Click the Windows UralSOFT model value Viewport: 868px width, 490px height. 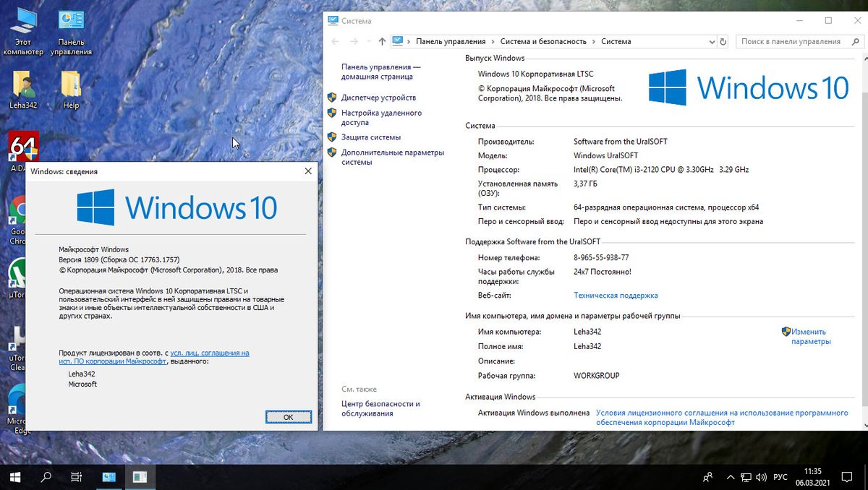[x=606, y=155]
